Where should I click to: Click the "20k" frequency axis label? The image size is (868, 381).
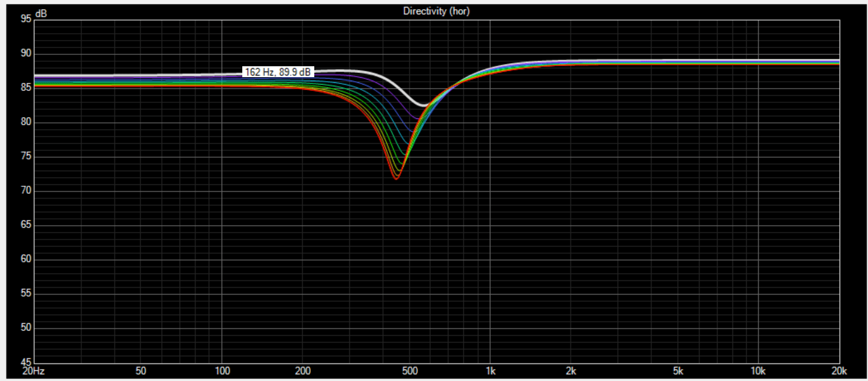pyautogui.click(x=838, y=370)
